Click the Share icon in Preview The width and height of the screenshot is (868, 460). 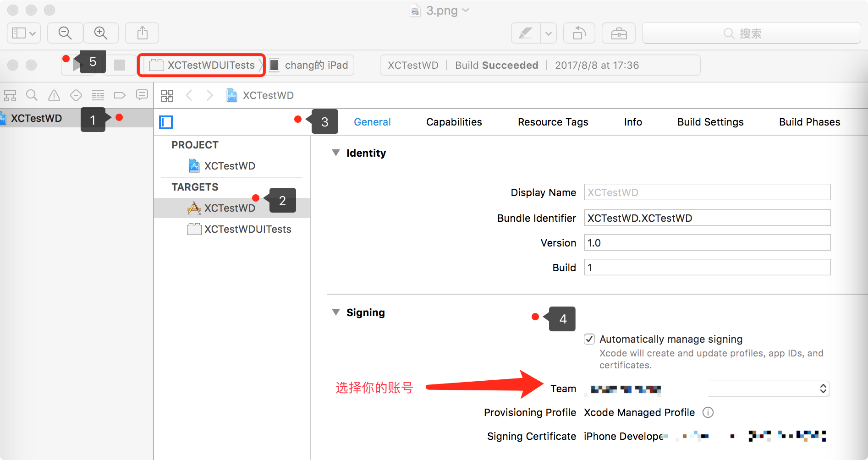pyautogui.click(x=143, y=33)
